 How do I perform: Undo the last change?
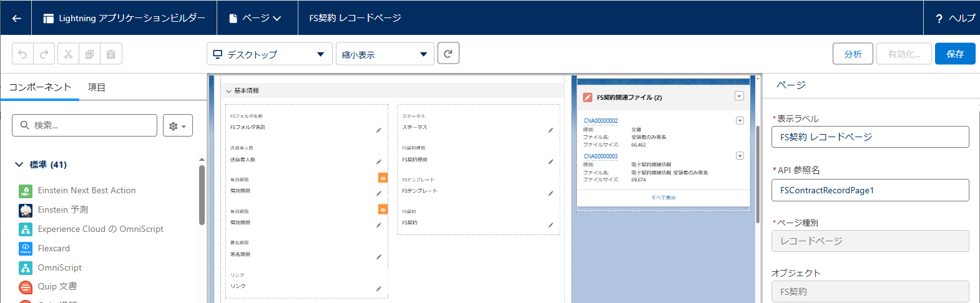[22, 54]
